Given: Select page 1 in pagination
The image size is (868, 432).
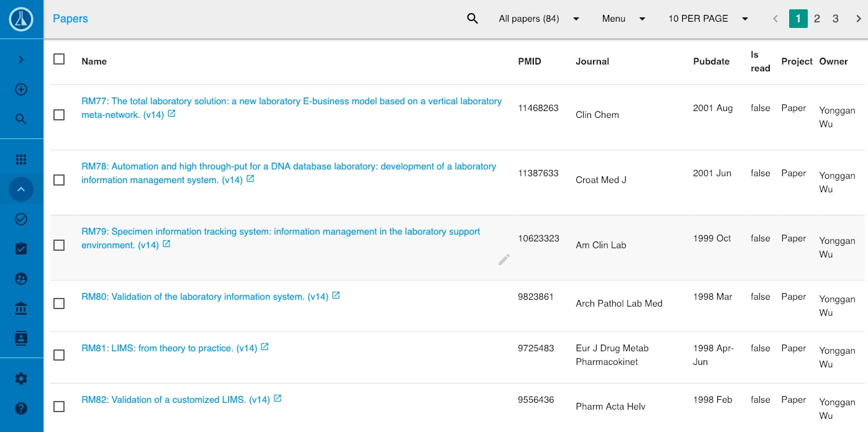Looking at the screenshot, I should (798, 19).
